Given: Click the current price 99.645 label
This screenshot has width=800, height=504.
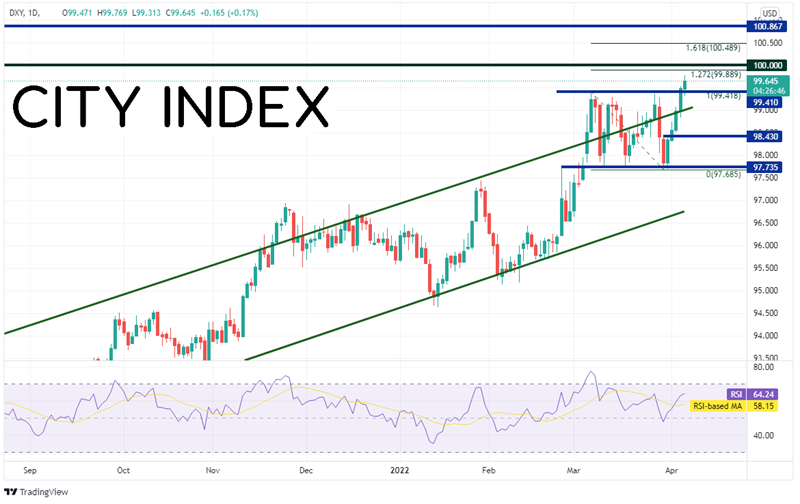Looking at the screenshot, I should coord(766,82).
